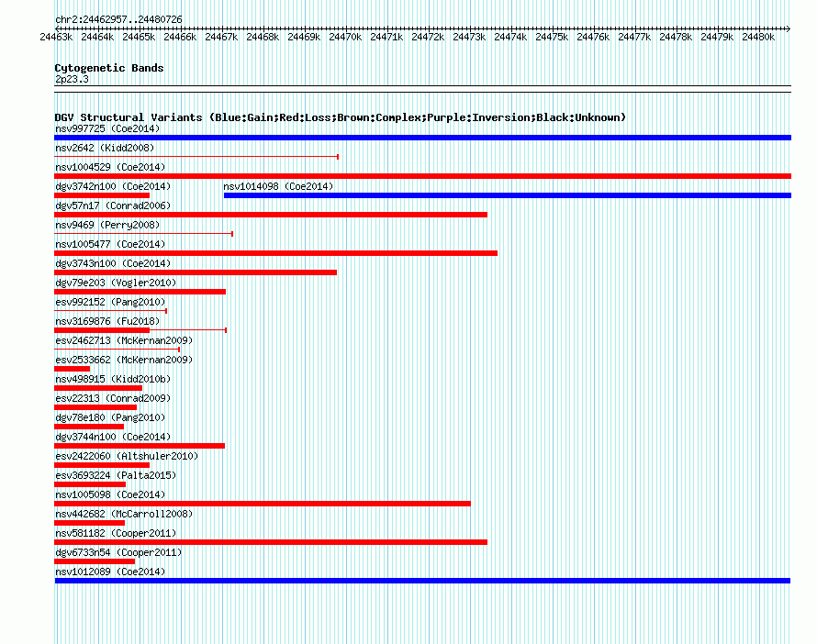
Task: Click the red bar under nsv581182
Action: 271,542
